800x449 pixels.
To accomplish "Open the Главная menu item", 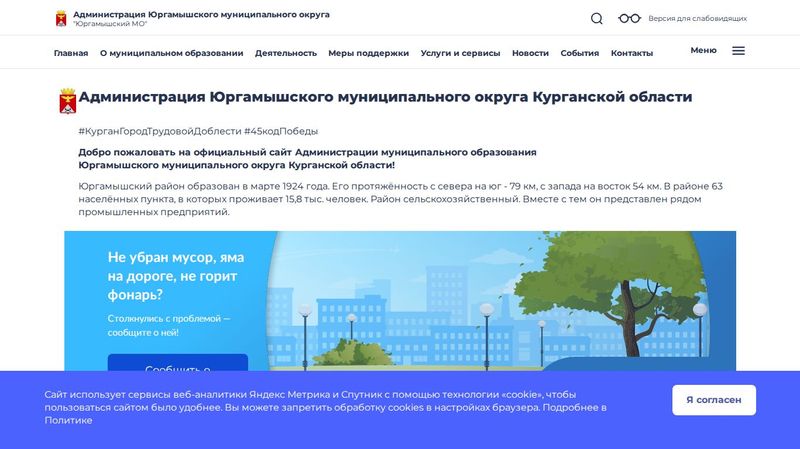I will (71, 53).
